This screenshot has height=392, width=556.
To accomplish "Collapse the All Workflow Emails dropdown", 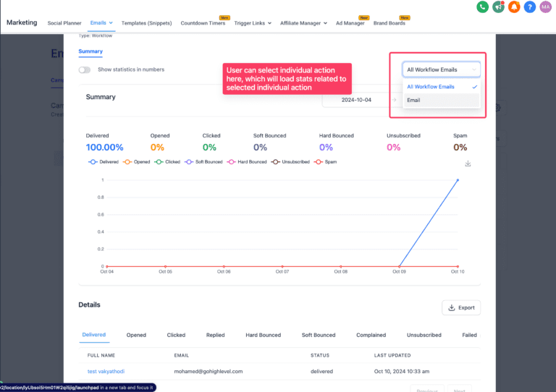I will (441, 69).
